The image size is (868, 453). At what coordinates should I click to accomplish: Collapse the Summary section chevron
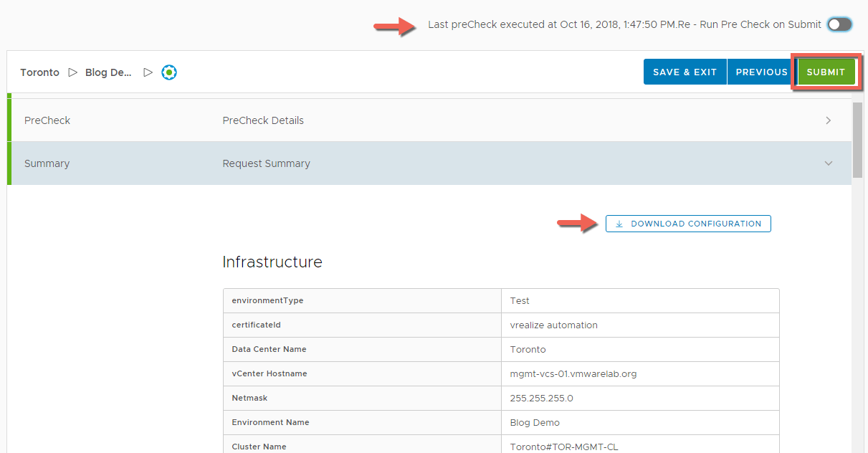point(828,163)
